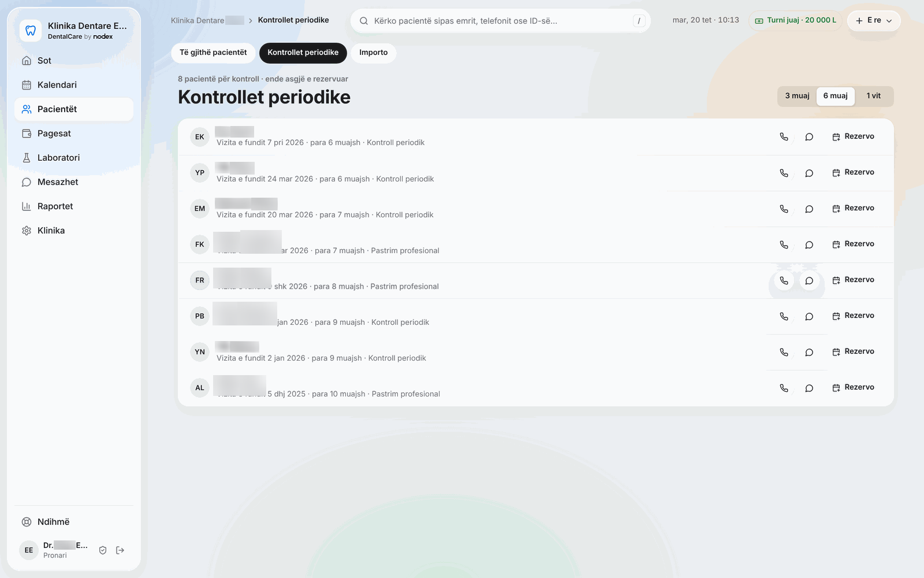Open user profile EE avatar
The height and width of the screenshot is (578, 924).
click(29, 550)
